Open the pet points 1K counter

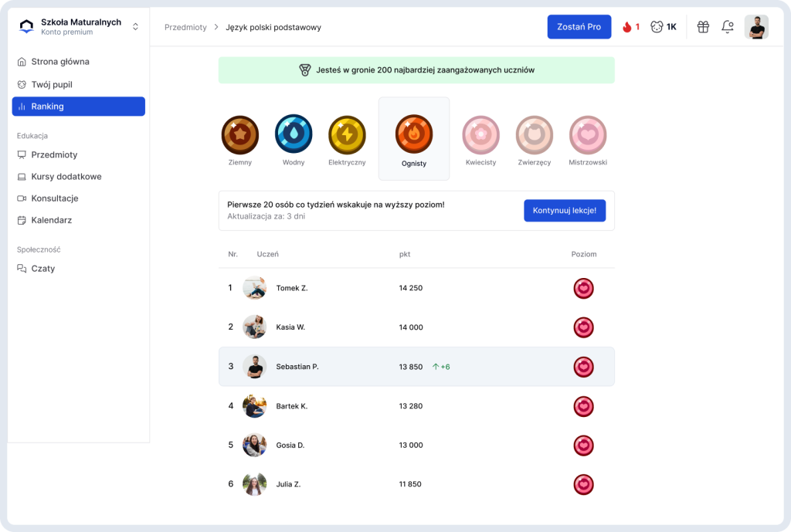[664, 27]
